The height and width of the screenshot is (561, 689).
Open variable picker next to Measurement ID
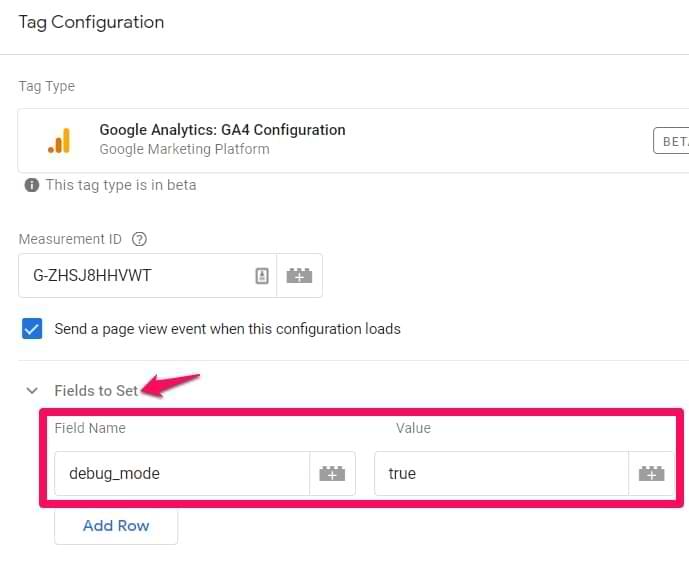(299, 276)
